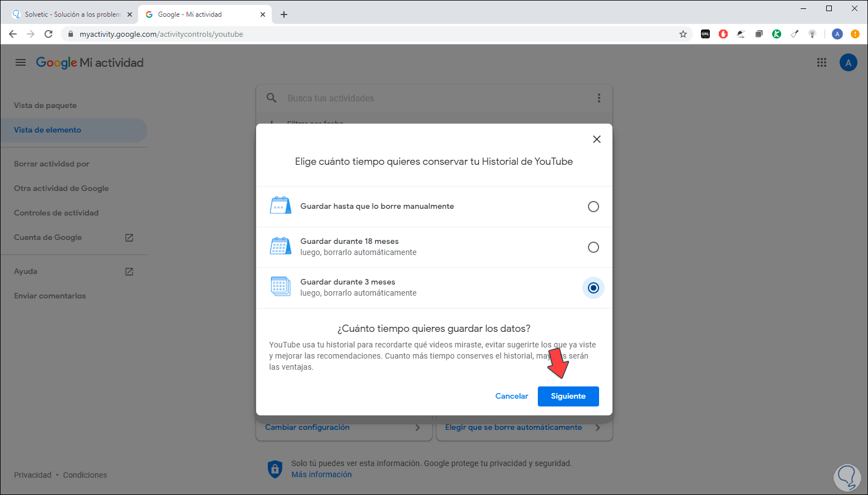Open a new browser tab

[284, 14]
